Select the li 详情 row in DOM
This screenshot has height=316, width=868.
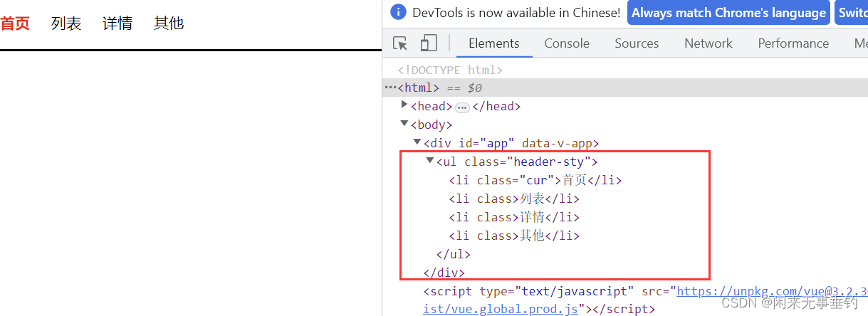click(514, 217)
